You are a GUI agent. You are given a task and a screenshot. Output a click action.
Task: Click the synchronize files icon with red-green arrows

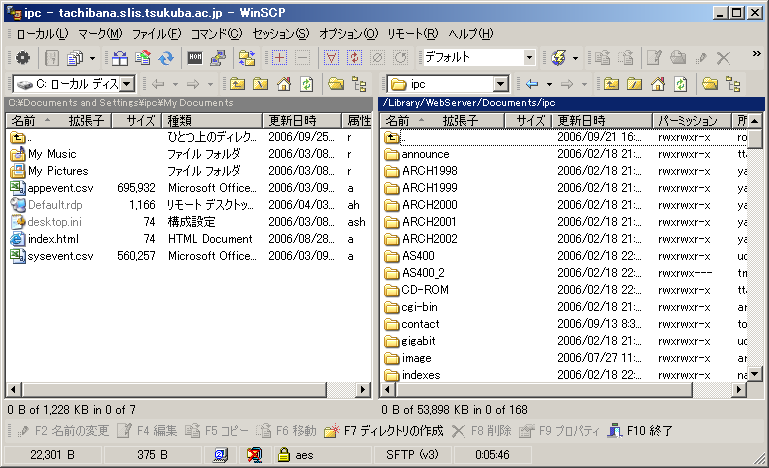tap(143, 58)
